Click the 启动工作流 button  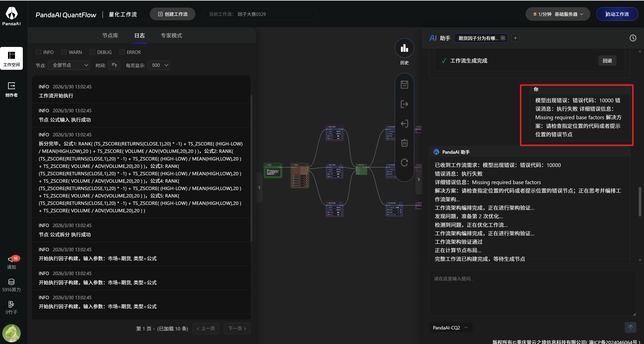click(617, 14)
